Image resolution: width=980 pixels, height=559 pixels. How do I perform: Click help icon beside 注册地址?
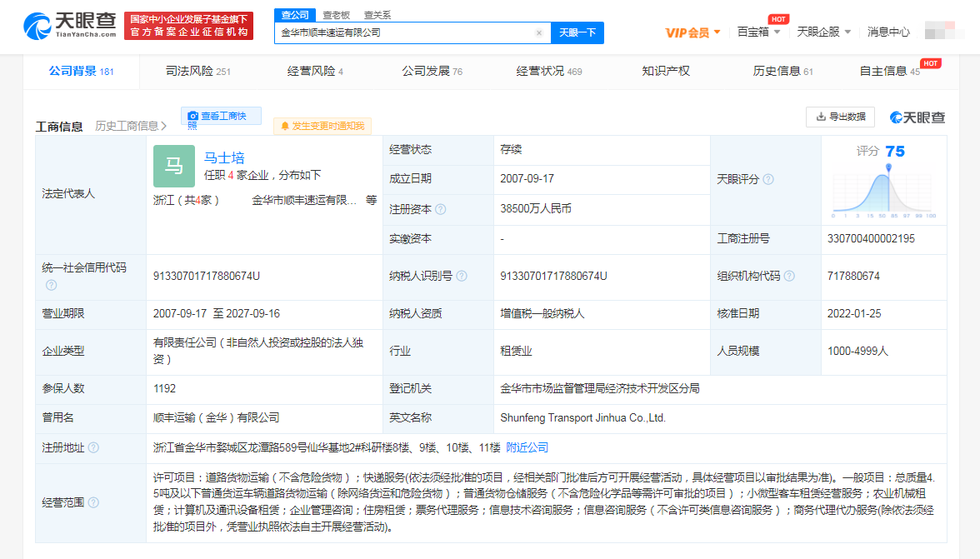[x=93, y=448]
